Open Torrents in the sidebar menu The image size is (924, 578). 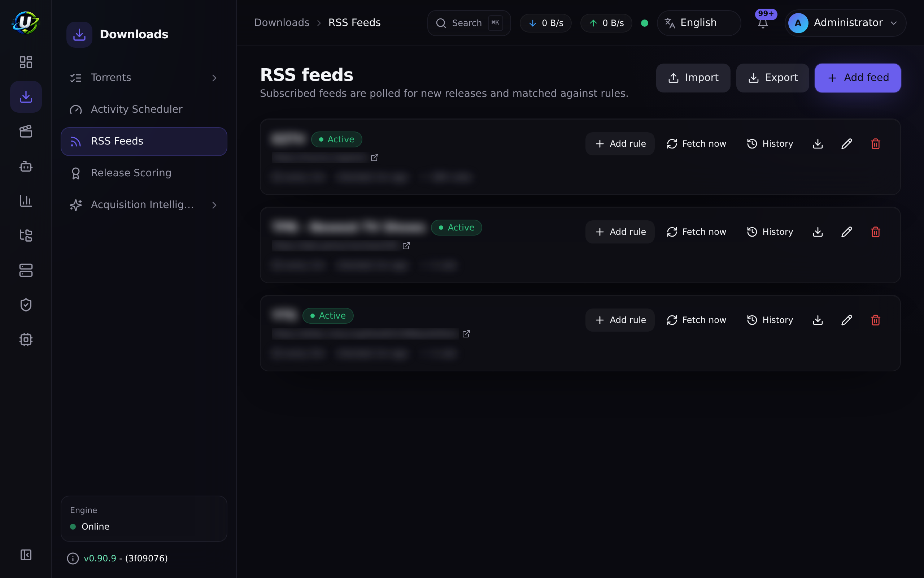[x=144, y=78]
